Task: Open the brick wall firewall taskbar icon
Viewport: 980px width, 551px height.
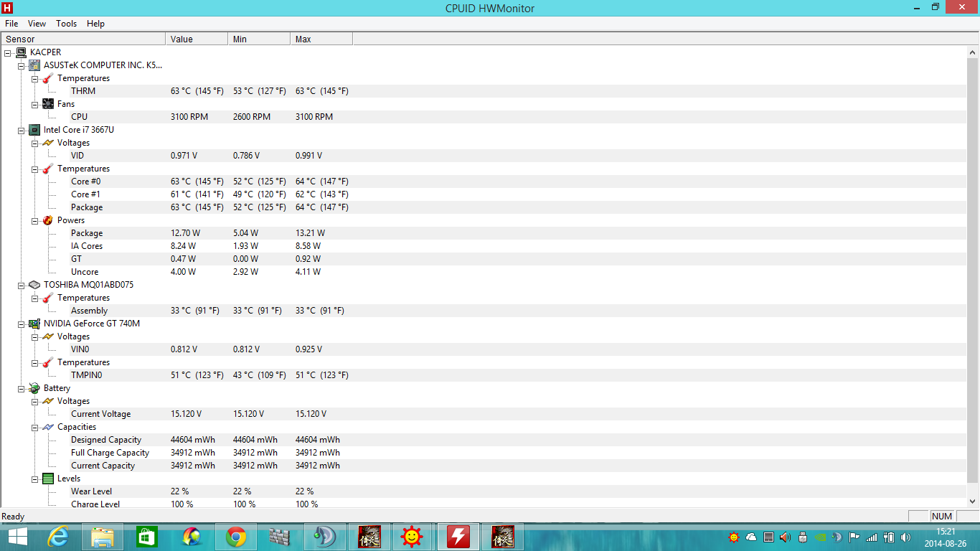Action: (280, 537)
